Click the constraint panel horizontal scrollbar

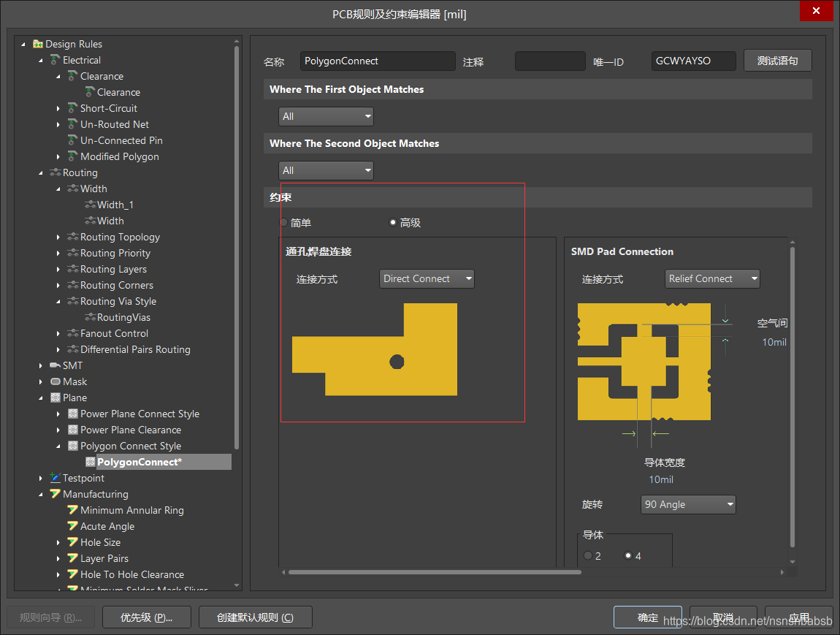point(435,572)
